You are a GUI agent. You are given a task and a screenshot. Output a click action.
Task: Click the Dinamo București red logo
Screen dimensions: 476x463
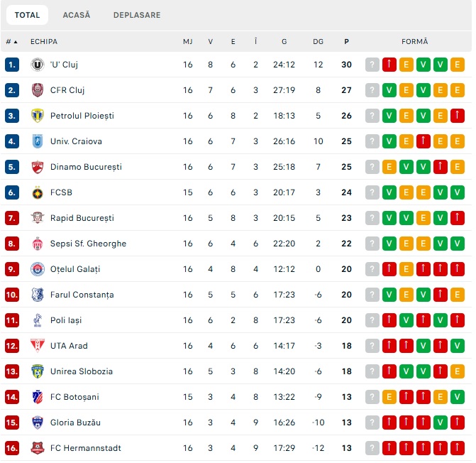pos(38,167)
